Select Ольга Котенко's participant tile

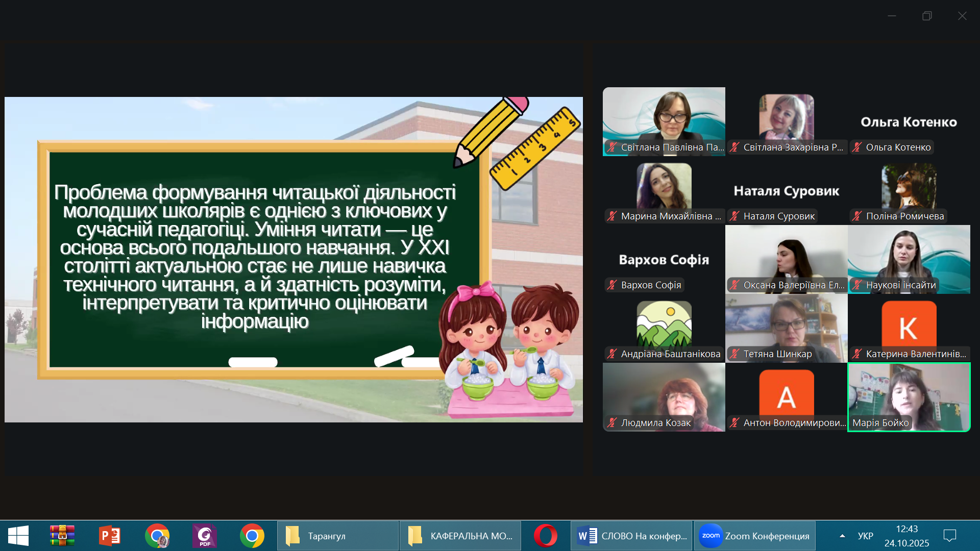pyautogui.click(x=909, y=121)
